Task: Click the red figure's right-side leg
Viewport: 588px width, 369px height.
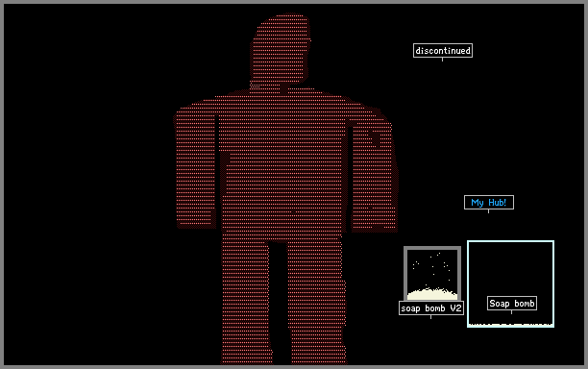Action: tap(317, 300)
